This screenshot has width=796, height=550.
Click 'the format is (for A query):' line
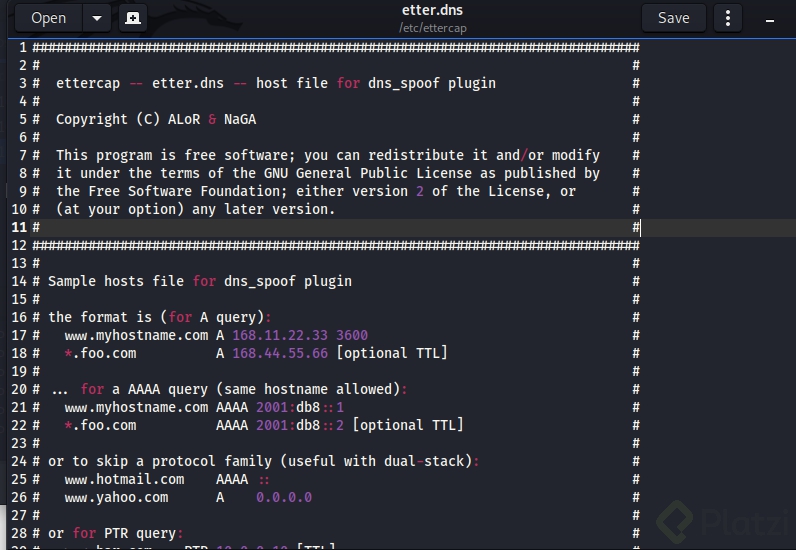[x=159, y=317]
